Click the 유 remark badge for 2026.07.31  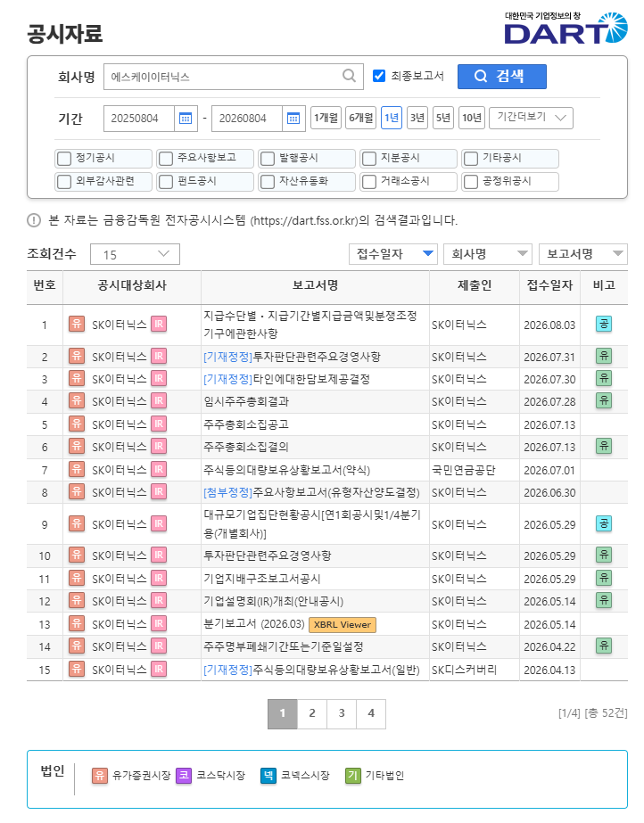(x=604, y=356)
